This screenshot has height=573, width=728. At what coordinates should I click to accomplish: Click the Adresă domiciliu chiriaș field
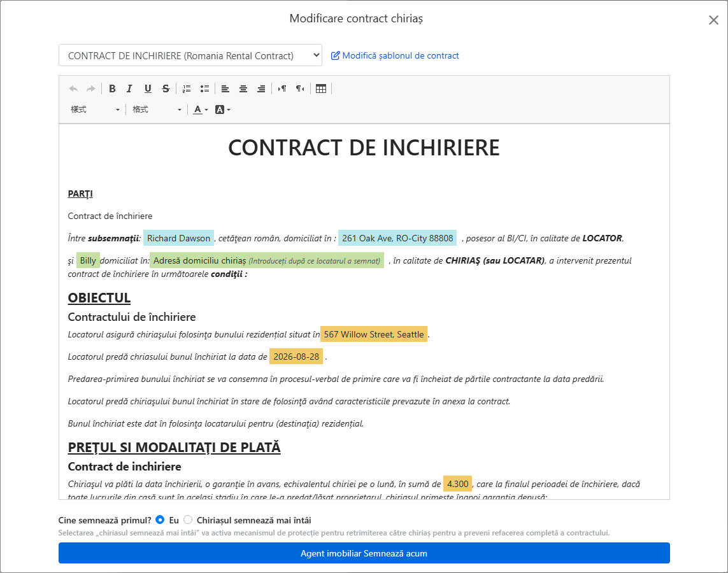coord(267,260)
